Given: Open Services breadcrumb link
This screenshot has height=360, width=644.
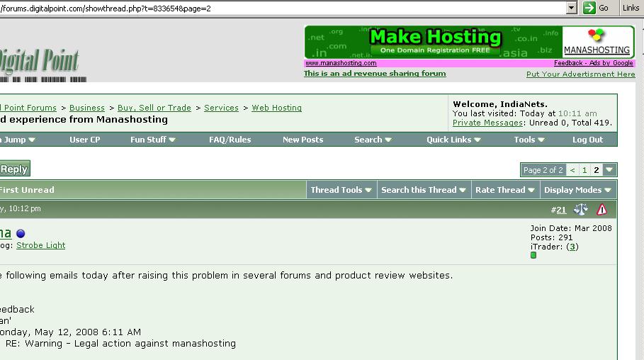Looking at the screenshot, I should tap(221, 108).
